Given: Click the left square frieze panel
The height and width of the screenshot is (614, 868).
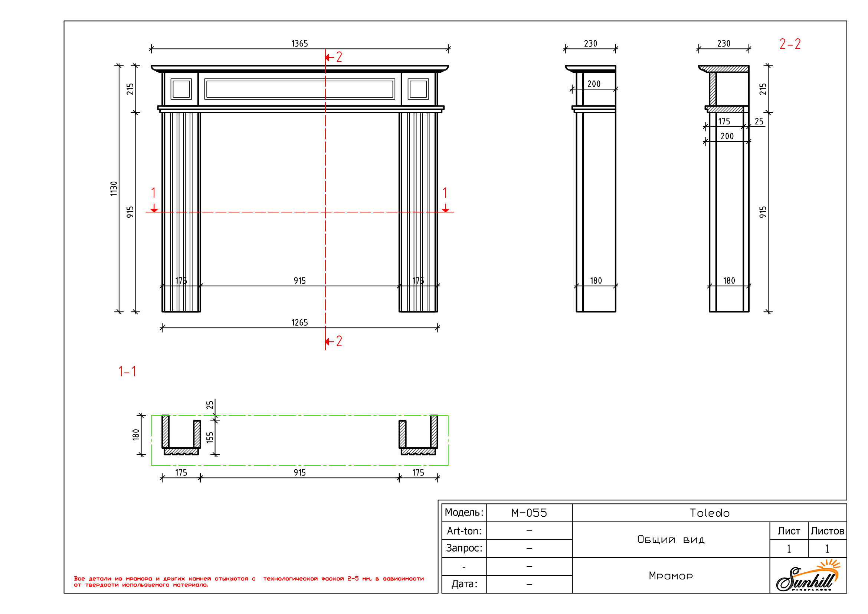Looking at the screenshot, I should click(181, 89).
